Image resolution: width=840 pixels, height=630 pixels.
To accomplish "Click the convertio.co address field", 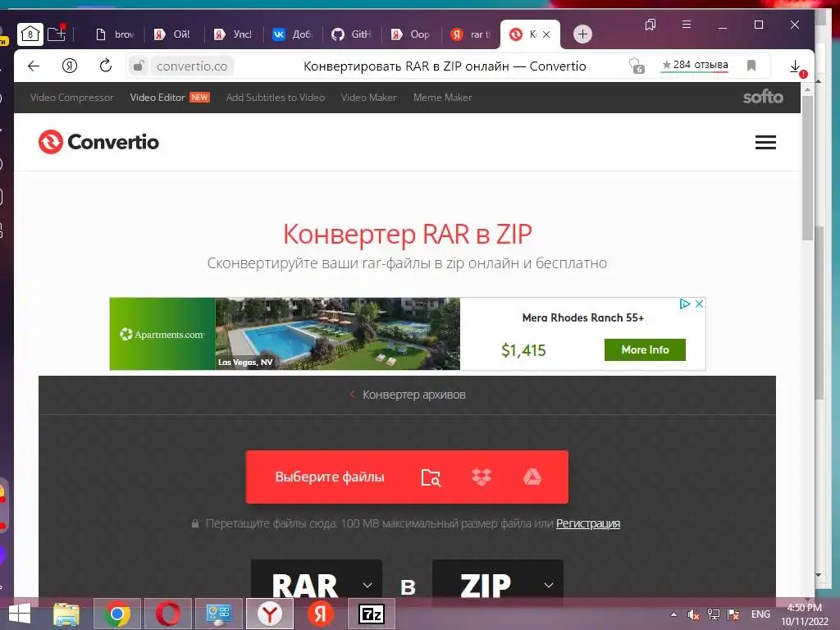I will point(192,66).
